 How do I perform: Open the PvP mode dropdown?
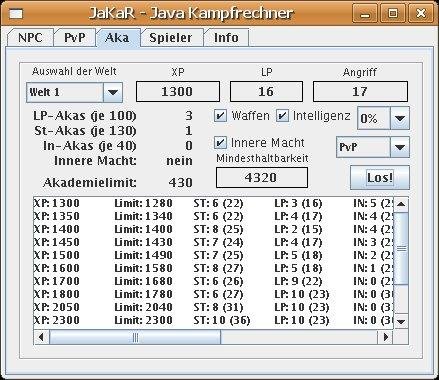click(x=399, y=147)
